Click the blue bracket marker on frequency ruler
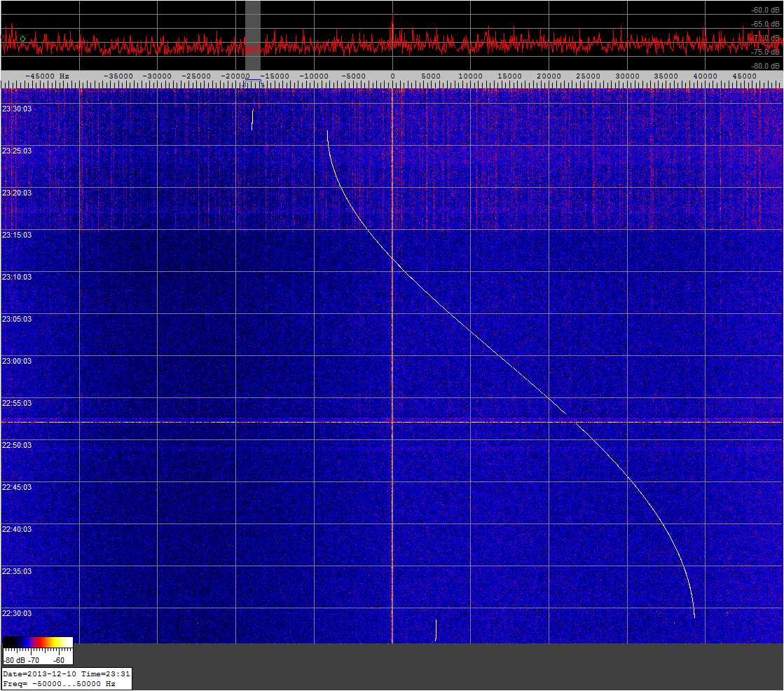 click(x=252, y=83)
